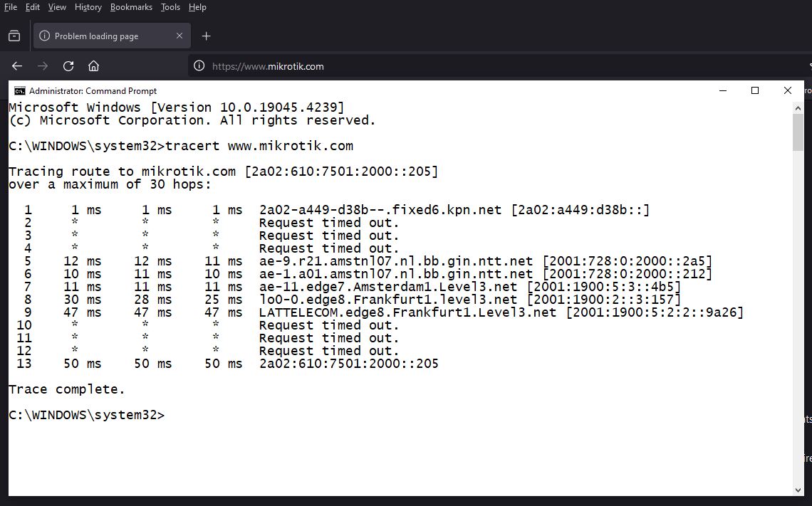Reload the current page
Image resolution: width=812 pixels, height=506 pixels.
pyautogui.click(x=68, y=66)
